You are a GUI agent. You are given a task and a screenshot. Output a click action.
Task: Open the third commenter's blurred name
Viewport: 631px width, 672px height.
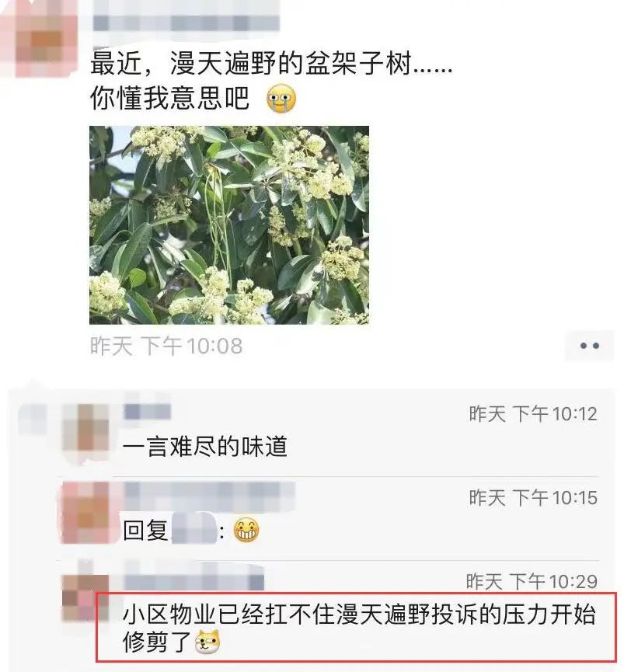click(193, 580)
